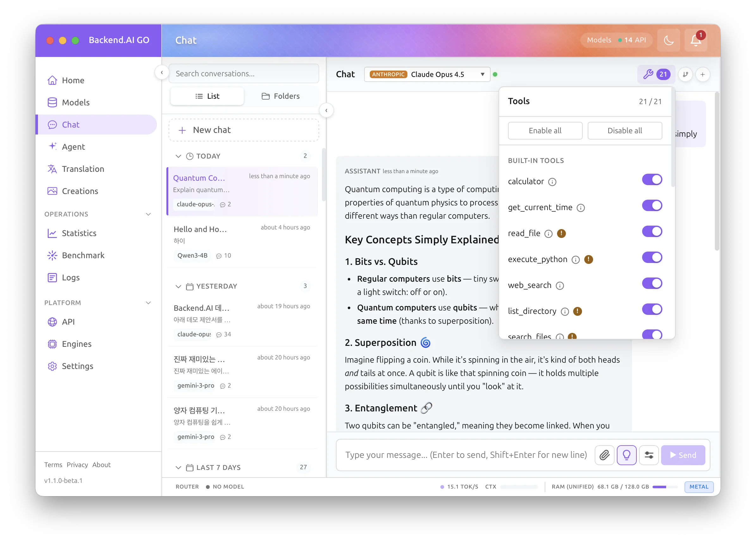
Task: Disable the calculator tool toggle
Action: (652, 179)
